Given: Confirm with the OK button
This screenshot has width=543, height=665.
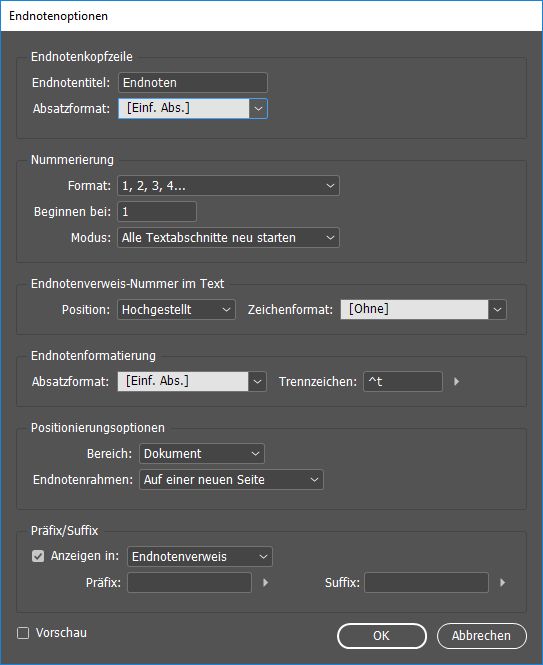Looking at the screenshot, I should pos(382,636).
